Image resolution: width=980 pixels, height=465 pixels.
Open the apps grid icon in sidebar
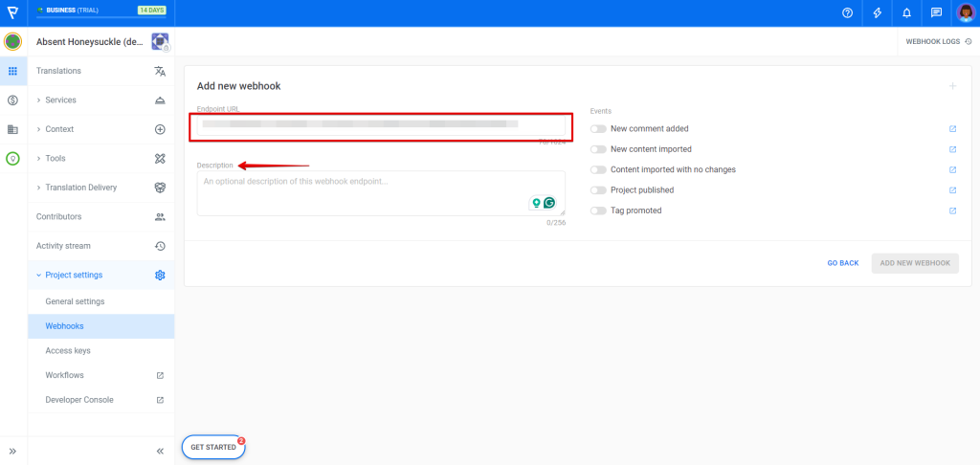point(12,71)
